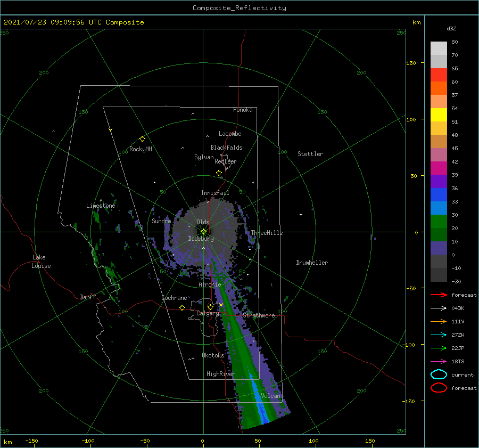Select the orange 111V arrow legend icon
This screenshot has width=479, height=448.
pos(439,321)
